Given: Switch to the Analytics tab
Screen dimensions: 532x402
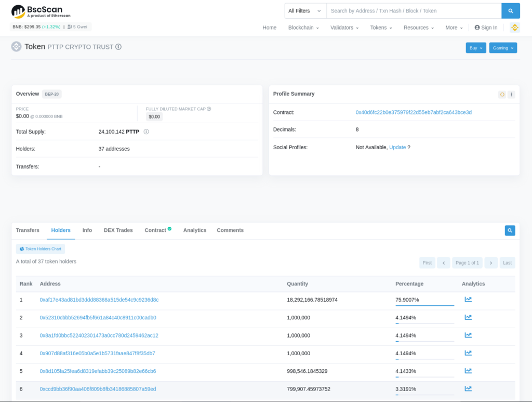Looking at the screenshot, I should coord(195,230).
